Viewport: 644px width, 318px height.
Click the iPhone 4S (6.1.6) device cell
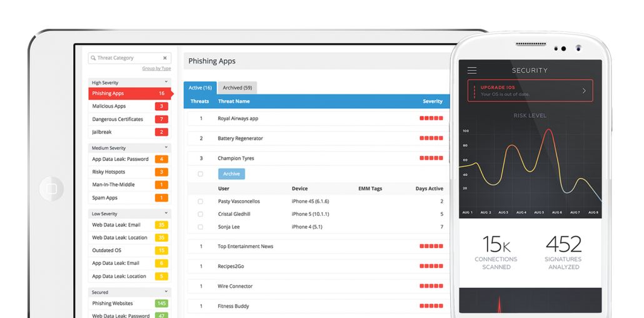pos(310,202)
